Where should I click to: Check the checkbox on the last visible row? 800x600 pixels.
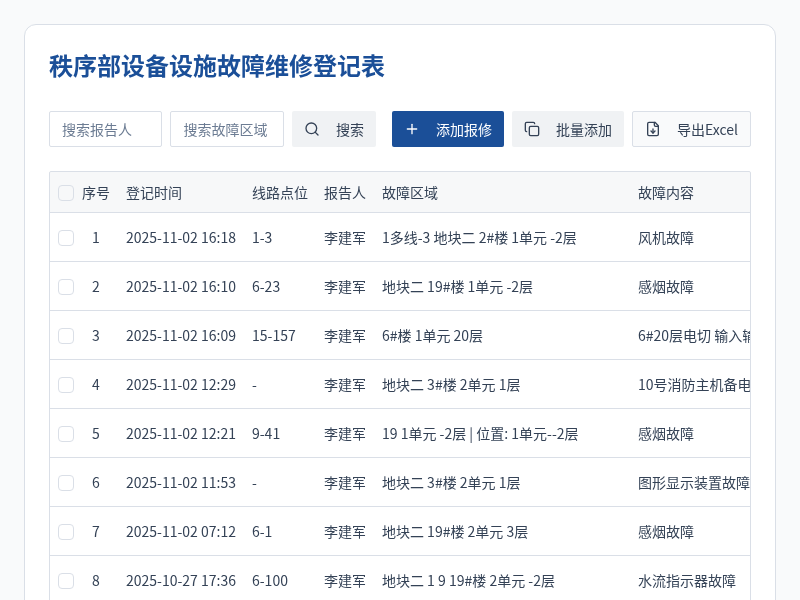point(66,581)
